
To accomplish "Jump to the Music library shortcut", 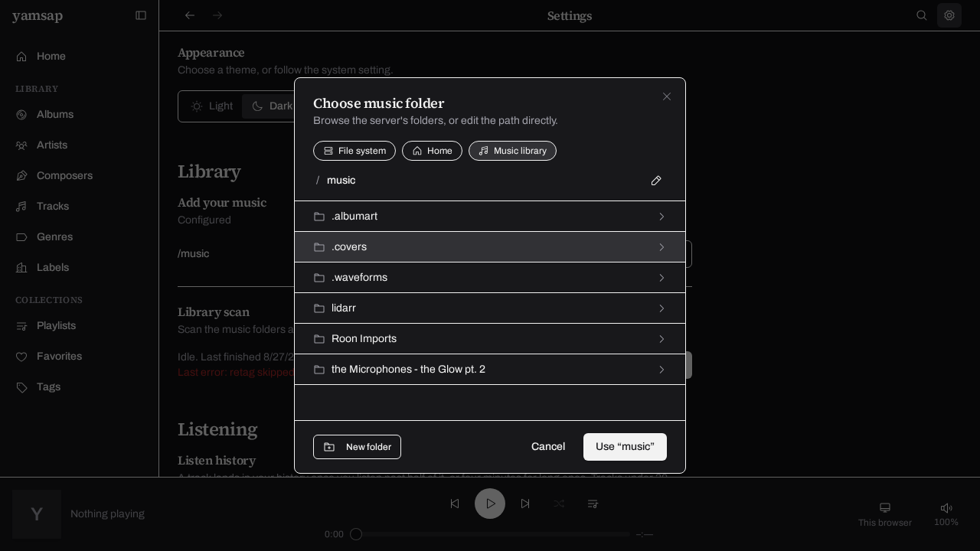I will (x=512, y=151).
